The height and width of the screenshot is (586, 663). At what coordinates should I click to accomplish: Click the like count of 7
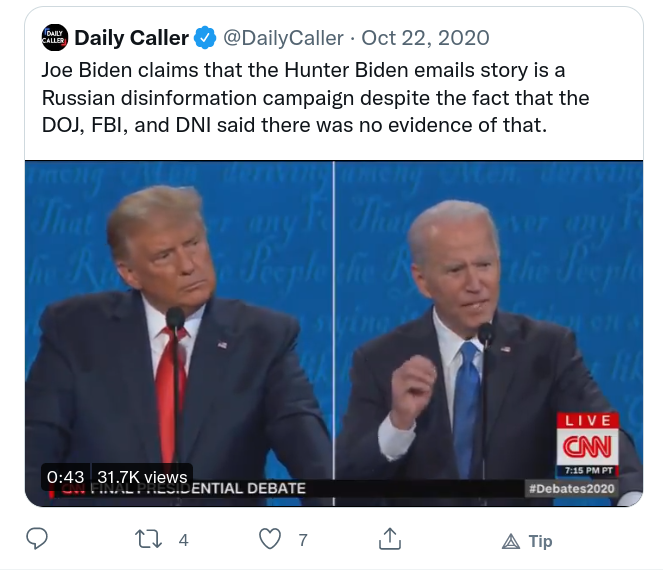click(x=303, y=540)
